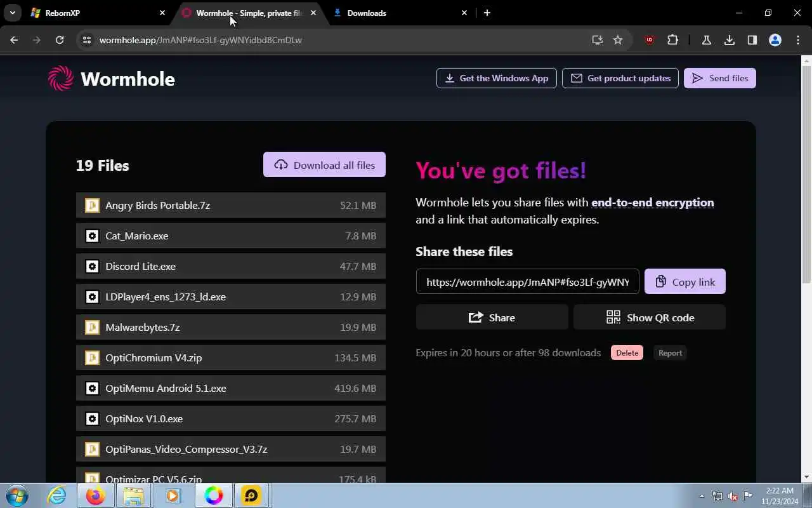Open the browser downloads tray icon
The image size is (812, 508).
(730, 40)
